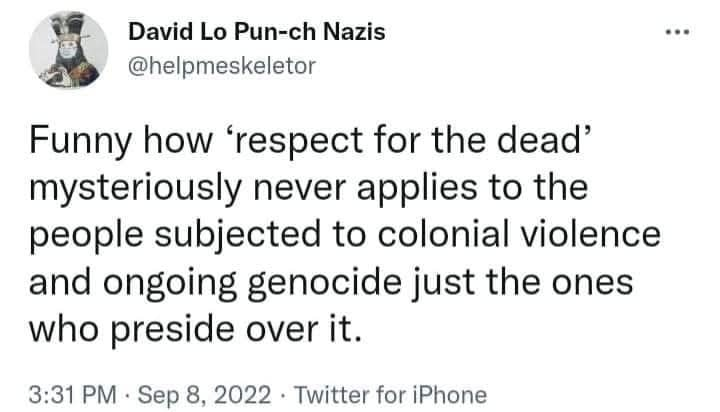Open David Lo Pun-ch Nazis profile name

(257, 34)
